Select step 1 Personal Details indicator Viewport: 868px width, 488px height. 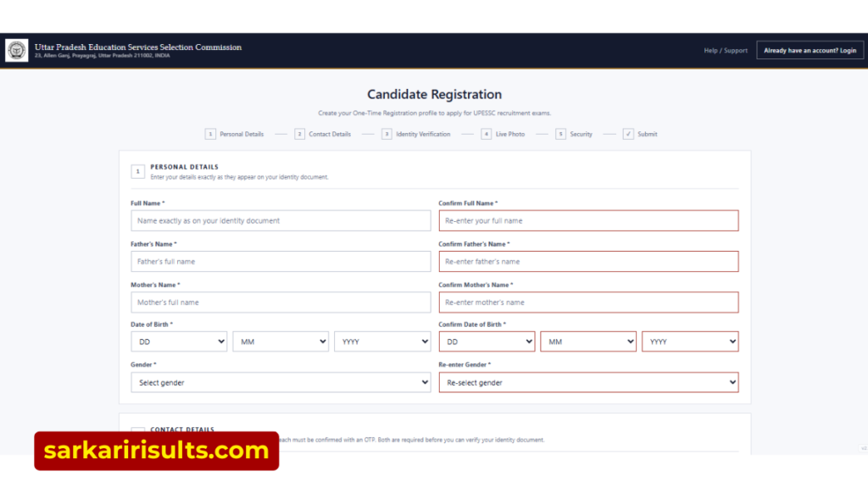[x=234, y=134]
